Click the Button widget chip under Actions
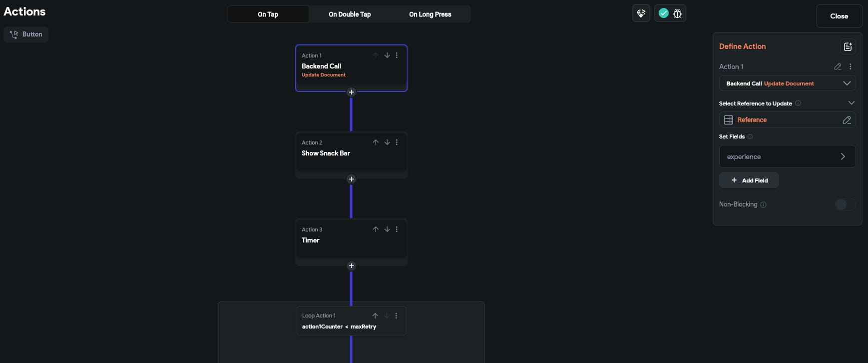 tap(26, 34)
